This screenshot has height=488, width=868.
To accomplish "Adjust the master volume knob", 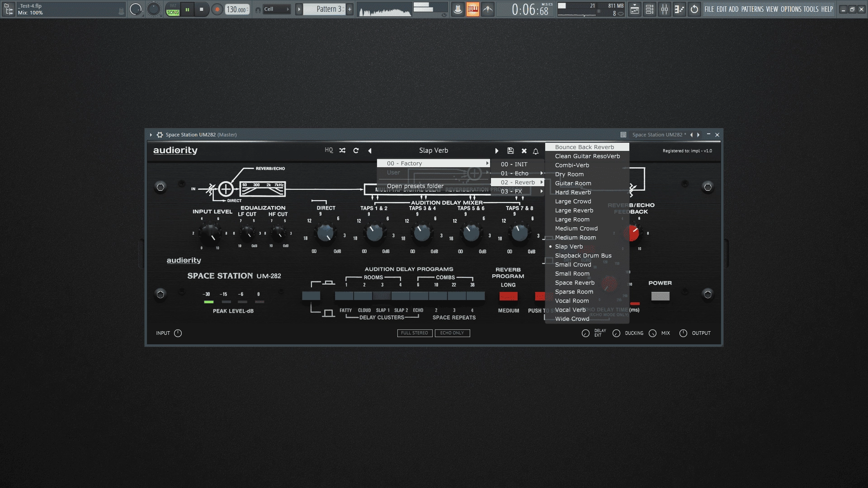I will [x=136, y=9].
